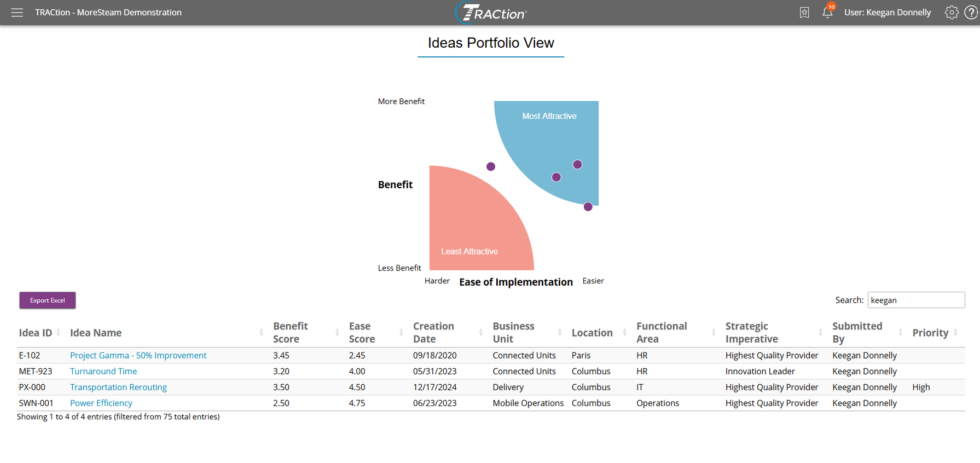Sort table by Creation Date column
The height and width of the screenshot is (463, 980).
[x=434, y=333]
